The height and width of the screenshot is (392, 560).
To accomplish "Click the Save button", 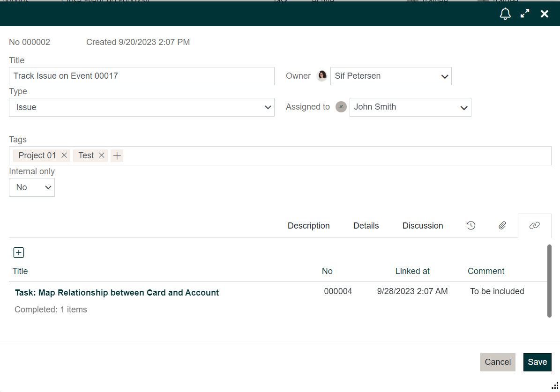I will point(537,362).
